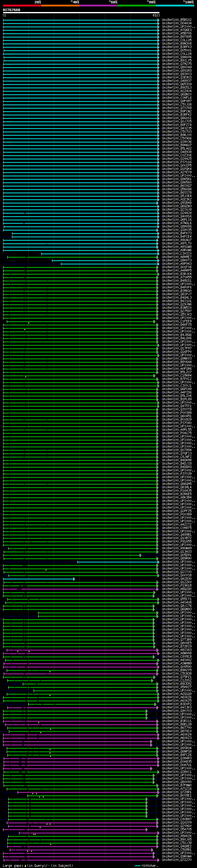
Task: Click label UniRef100_Q0J705
Action: pos(177,121)
